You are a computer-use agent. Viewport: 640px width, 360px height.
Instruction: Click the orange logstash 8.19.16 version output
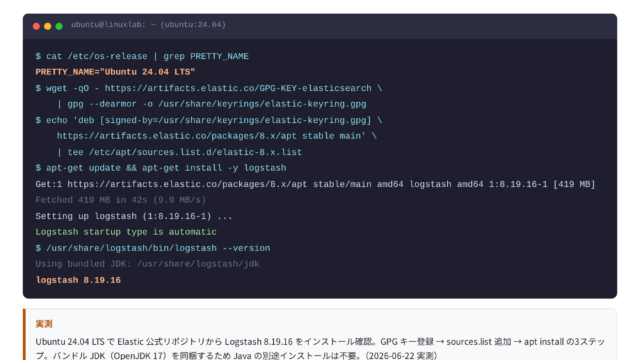pos(78,280)
